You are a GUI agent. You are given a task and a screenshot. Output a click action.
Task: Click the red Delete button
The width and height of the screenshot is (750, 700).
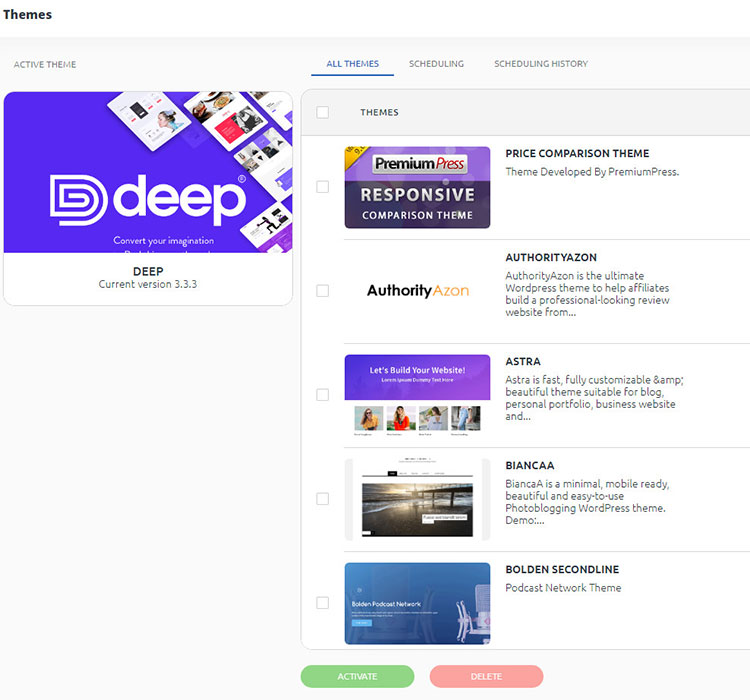point(486,677)
